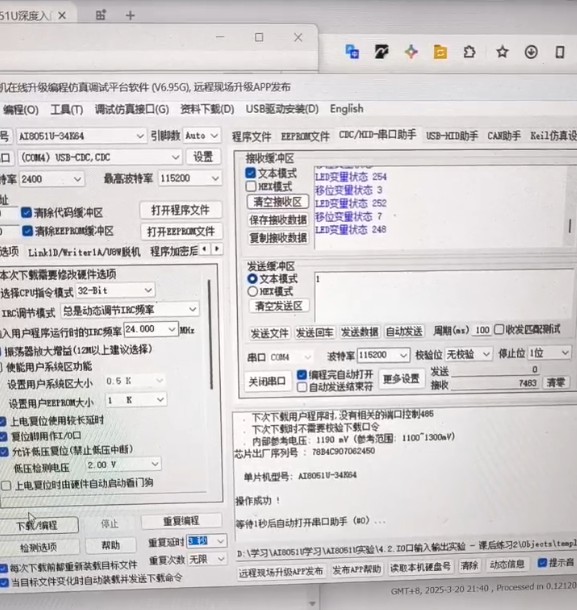This screenshot has height=610, width=577.
Task: Enable 收发匹配测试 checkbox
Action: [499, 330]
